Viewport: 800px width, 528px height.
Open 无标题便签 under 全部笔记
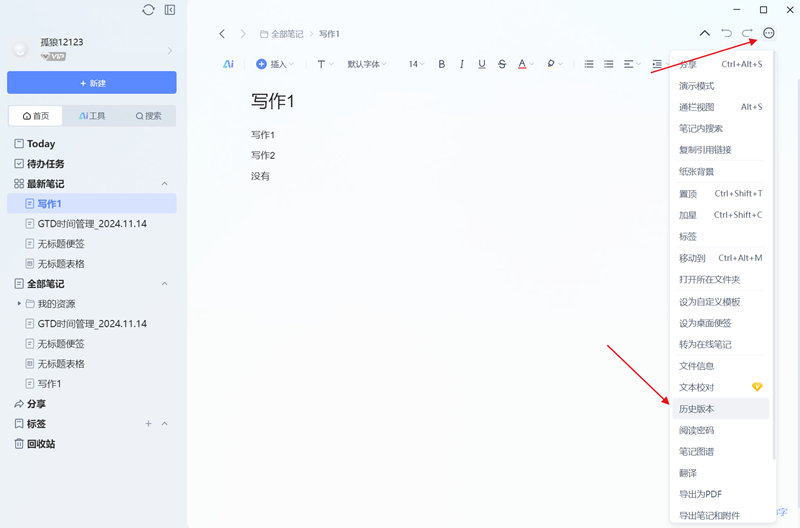[92, 344]
